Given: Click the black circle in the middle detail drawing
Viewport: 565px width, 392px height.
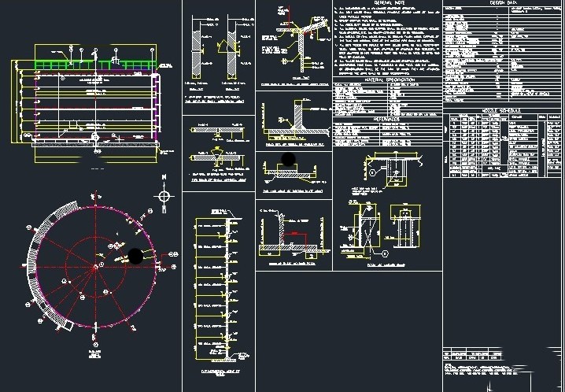Looking at the screenshot, I should [x=290, y=161].
